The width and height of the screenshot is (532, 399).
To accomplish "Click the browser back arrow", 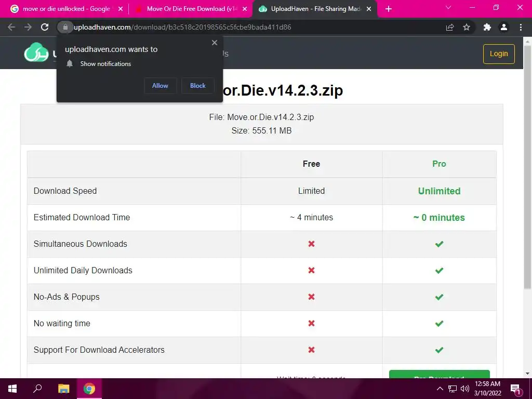I will pyautogui.click(x=11, y=27).
